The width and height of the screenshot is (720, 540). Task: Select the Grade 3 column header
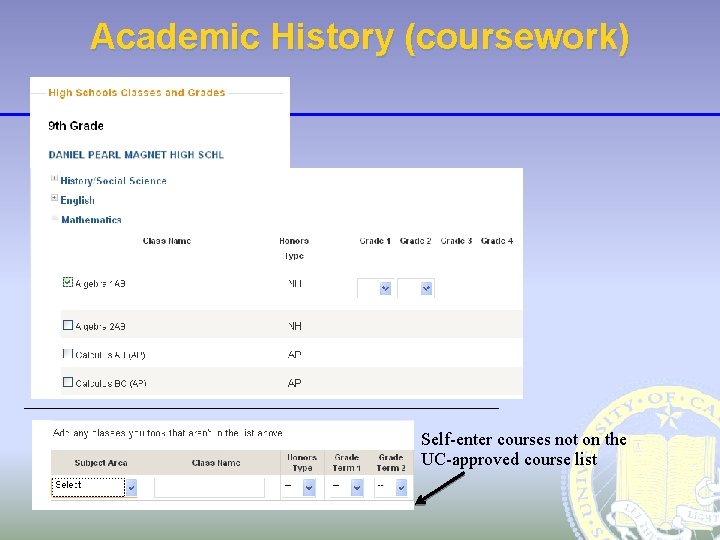click(x=456, y=241)
